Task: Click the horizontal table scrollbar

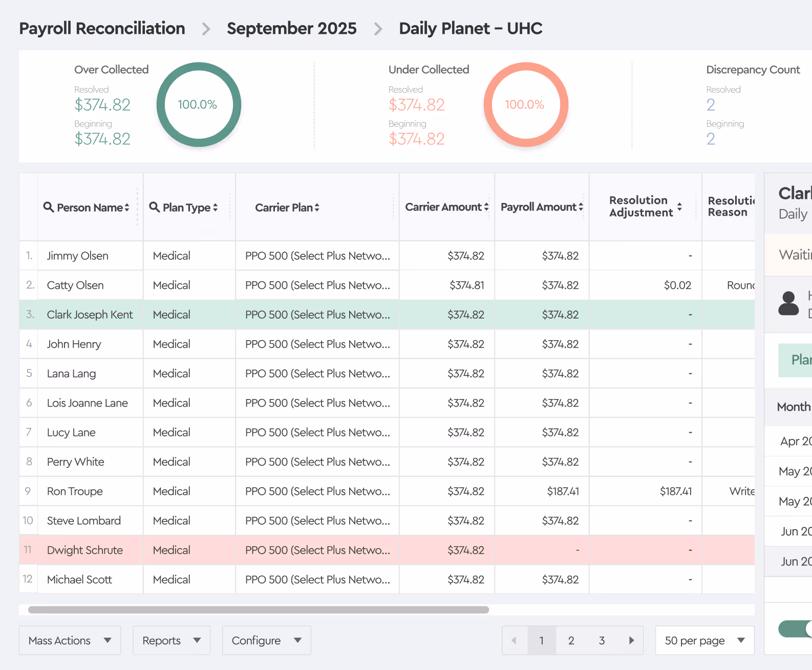Action: [259, 610]
